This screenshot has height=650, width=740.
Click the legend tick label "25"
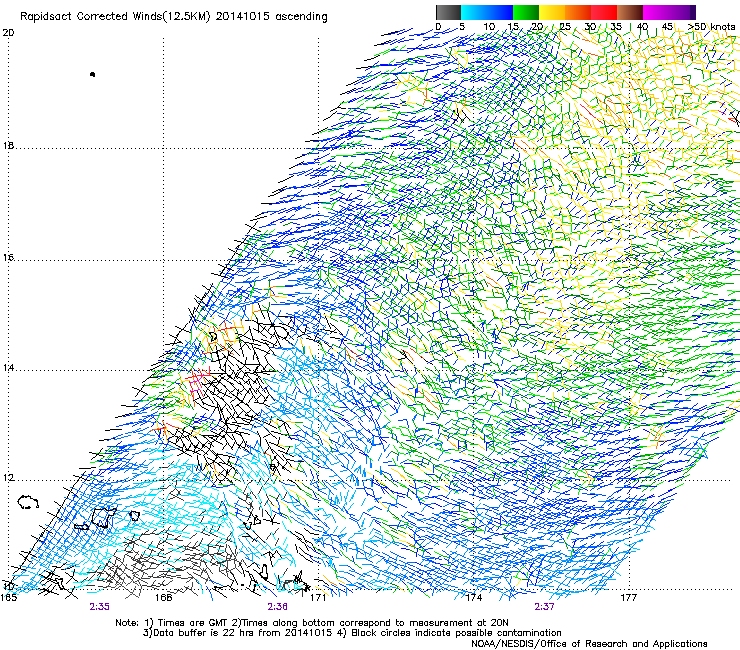point(565,27)
